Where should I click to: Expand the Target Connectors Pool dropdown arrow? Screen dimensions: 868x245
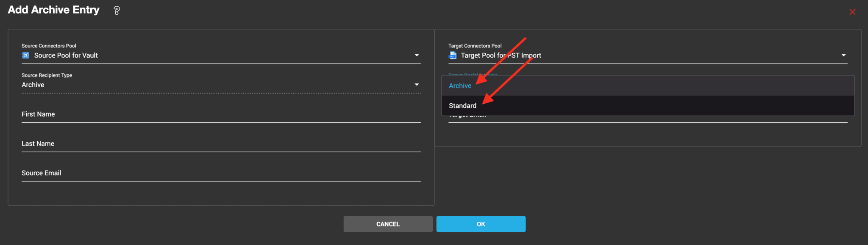pyautogui.click(x=843, y=55)
